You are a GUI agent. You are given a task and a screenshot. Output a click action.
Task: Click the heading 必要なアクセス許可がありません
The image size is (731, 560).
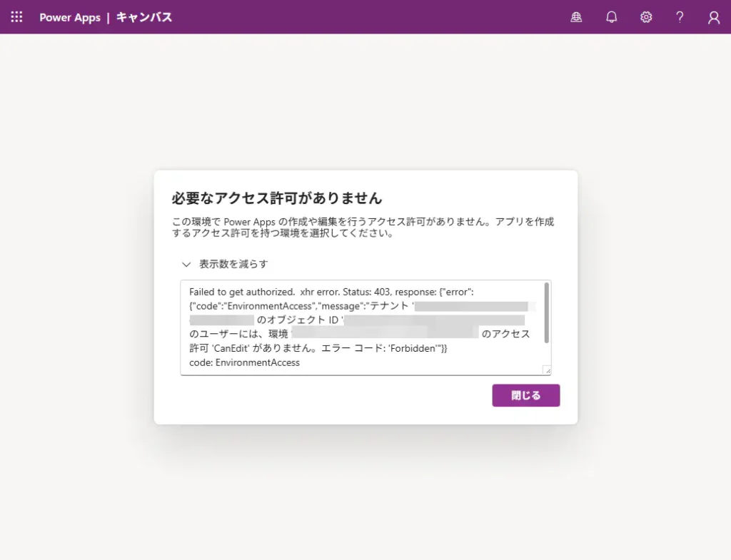point(277,198)
